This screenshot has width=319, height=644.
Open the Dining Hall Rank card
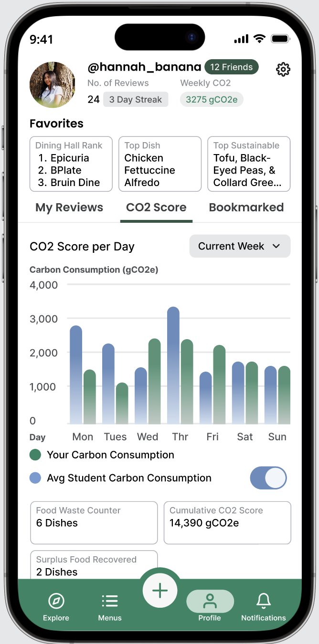point(71,164)
